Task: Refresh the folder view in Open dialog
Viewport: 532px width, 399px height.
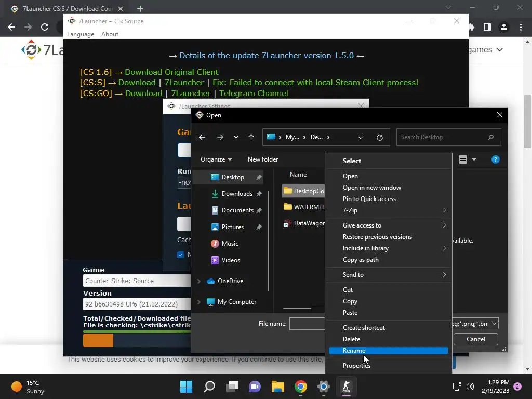Action: tap(380, 137)
